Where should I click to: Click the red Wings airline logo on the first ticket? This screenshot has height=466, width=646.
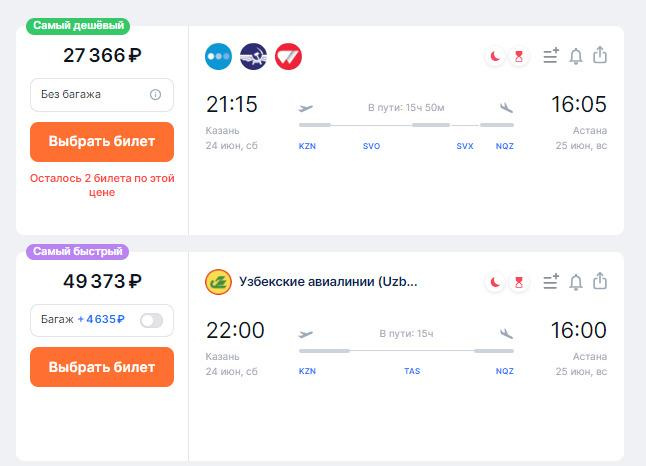(288, 56)
